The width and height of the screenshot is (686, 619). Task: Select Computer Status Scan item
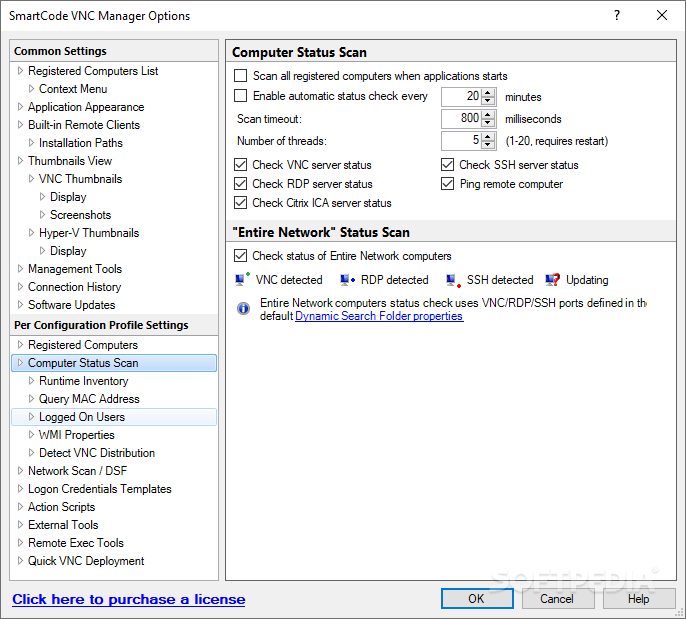point(114,363)
